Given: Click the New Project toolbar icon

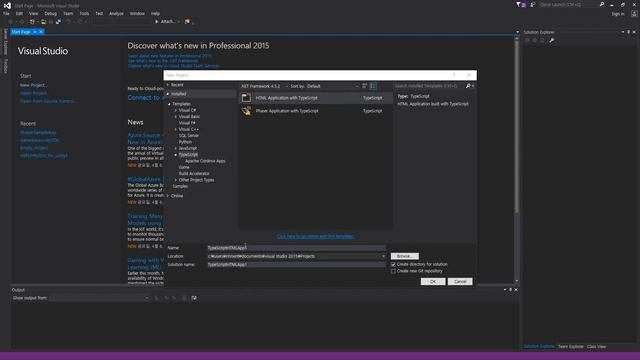Looking at the screenshot, I should click(32, 22).
